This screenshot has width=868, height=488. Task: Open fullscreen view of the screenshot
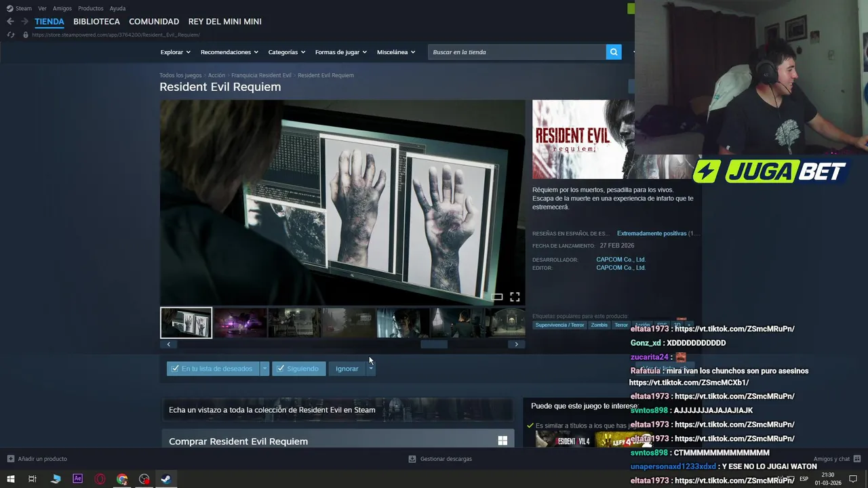(515, 297)
